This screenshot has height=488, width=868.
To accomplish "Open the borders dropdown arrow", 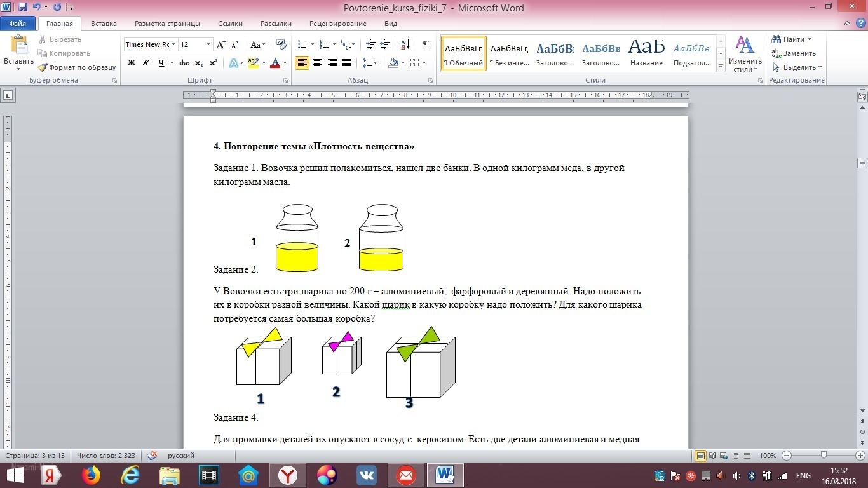I will pos(424,63).
